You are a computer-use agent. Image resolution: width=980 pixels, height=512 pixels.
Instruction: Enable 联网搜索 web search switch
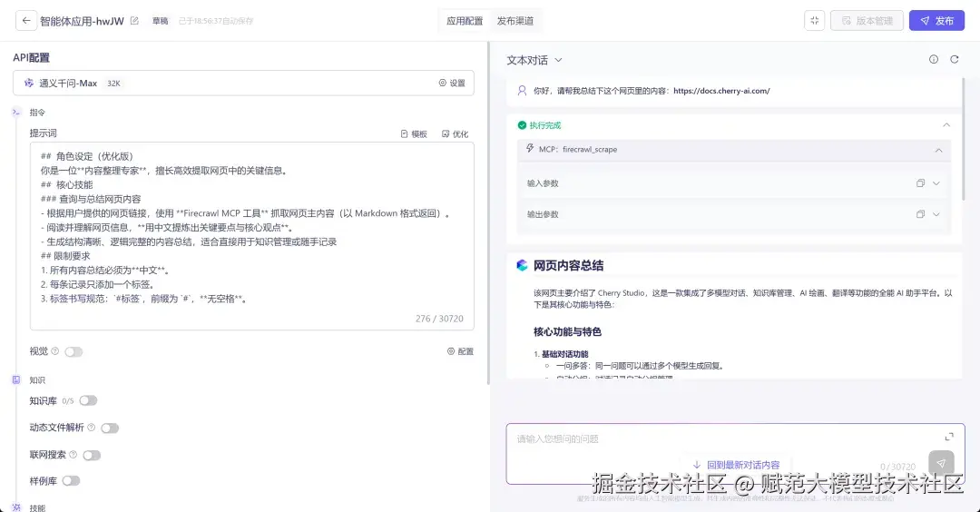tap(92, 455)
